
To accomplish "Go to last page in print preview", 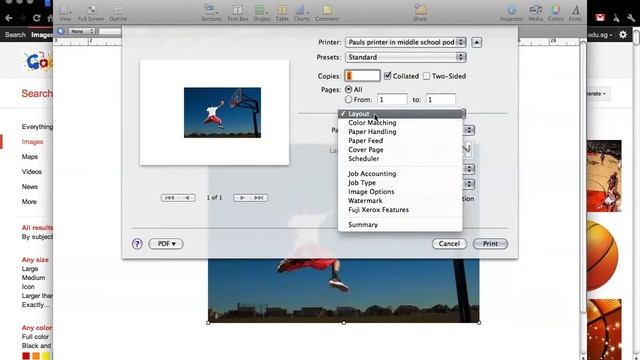I will coord(259,198).
